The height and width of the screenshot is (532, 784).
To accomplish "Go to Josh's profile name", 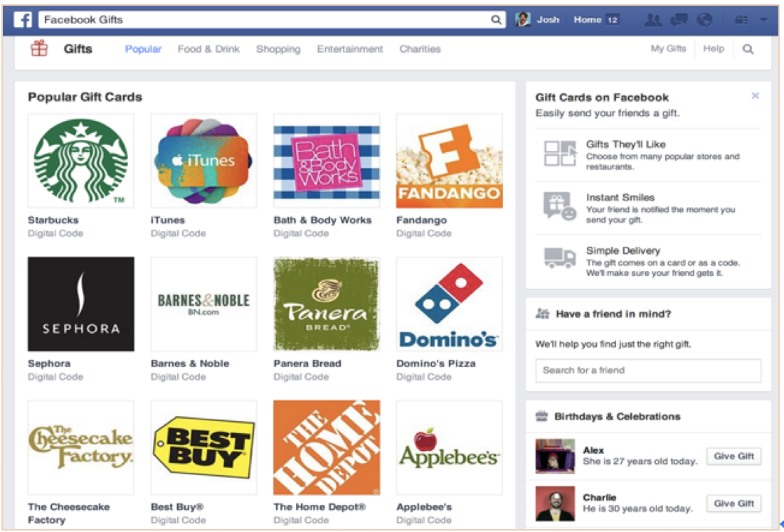I will coord(548,19).
